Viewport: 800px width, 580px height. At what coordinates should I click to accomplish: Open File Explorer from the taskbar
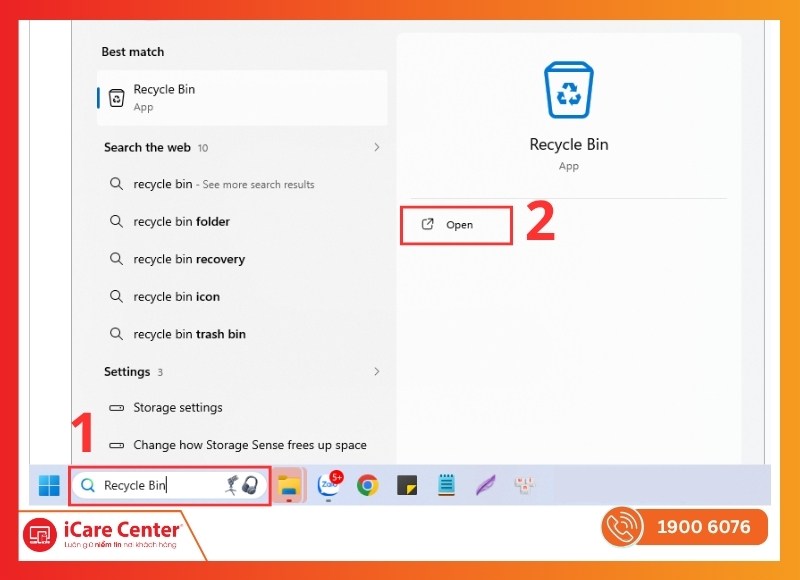click(289, 486)
